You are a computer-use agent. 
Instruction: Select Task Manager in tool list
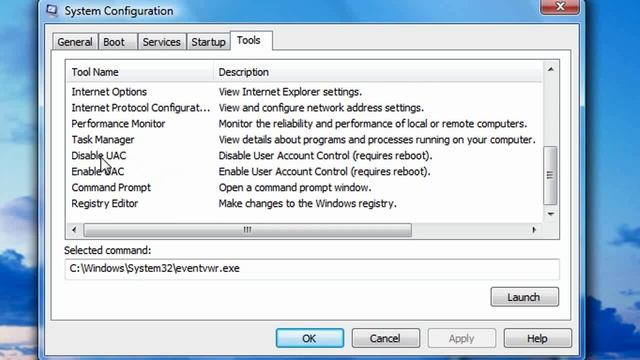(103, 140)
